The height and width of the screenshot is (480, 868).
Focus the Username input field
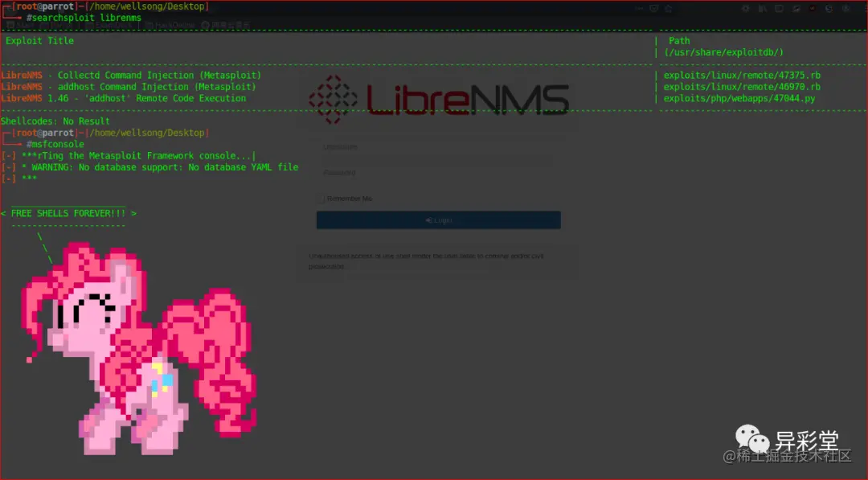coord(437,147)
